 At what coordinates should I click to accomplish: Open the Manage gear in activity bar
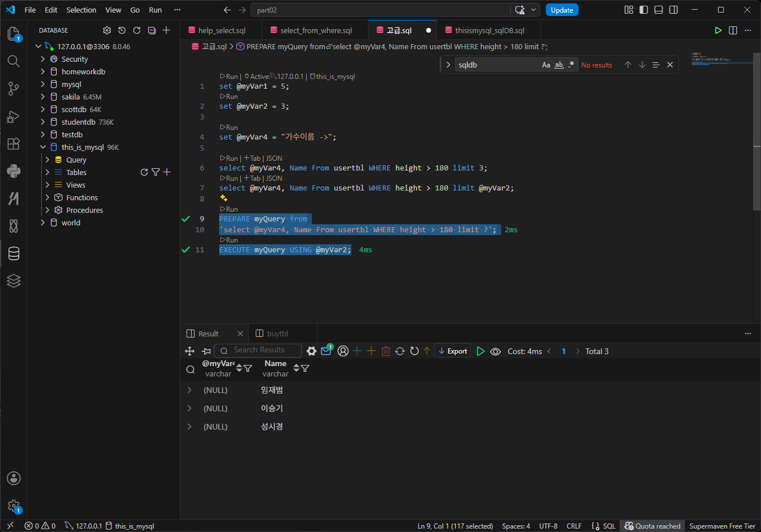pyautogui.click(x=14, y=506)
